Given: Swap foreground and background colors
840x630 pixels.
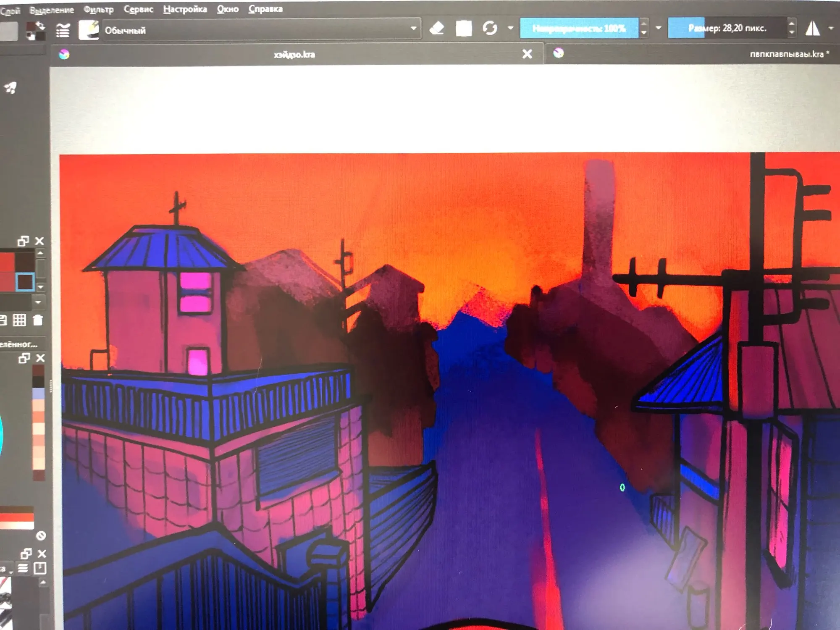Looking at the screenshot, I should [41, 25].
